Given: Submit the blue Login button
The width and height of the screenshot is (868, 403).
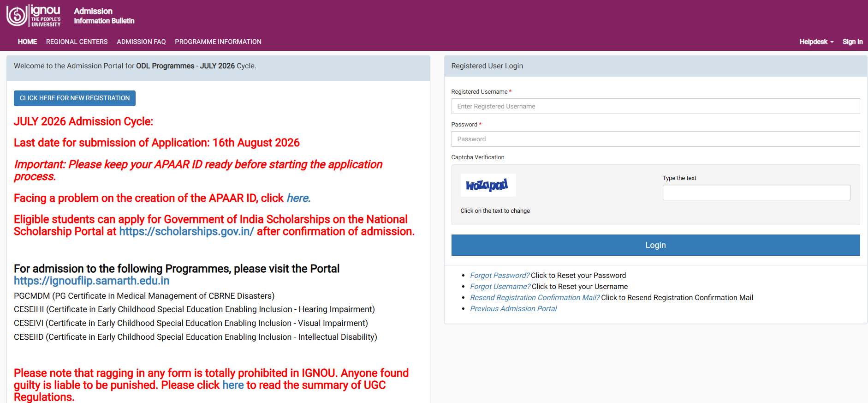Looking at the screenshot, I should (x=655, y=245).
